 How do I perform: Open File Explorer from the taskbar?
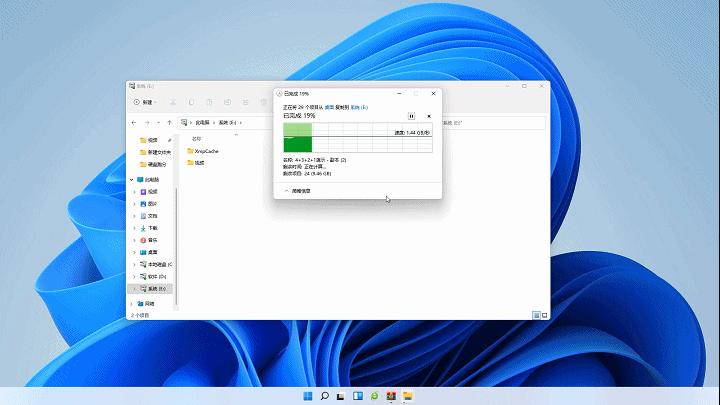(x=407, y=396)
